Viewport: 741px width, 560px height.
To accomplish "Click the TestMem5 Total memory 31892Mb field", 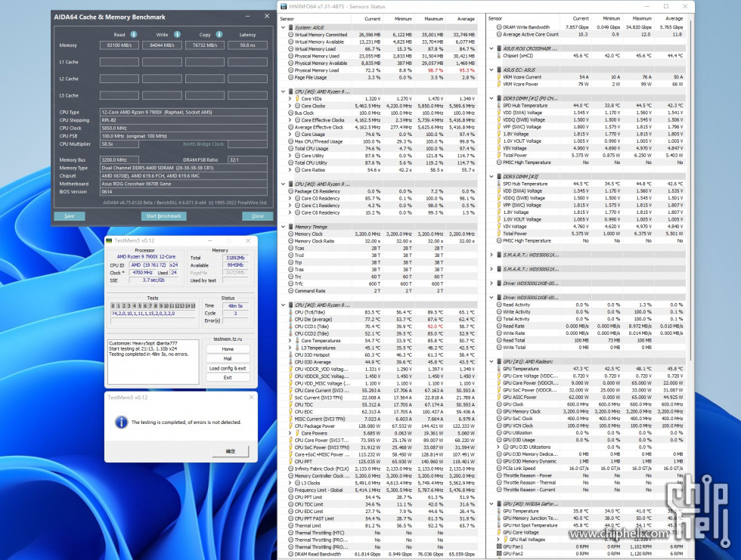I will (235, 258).
